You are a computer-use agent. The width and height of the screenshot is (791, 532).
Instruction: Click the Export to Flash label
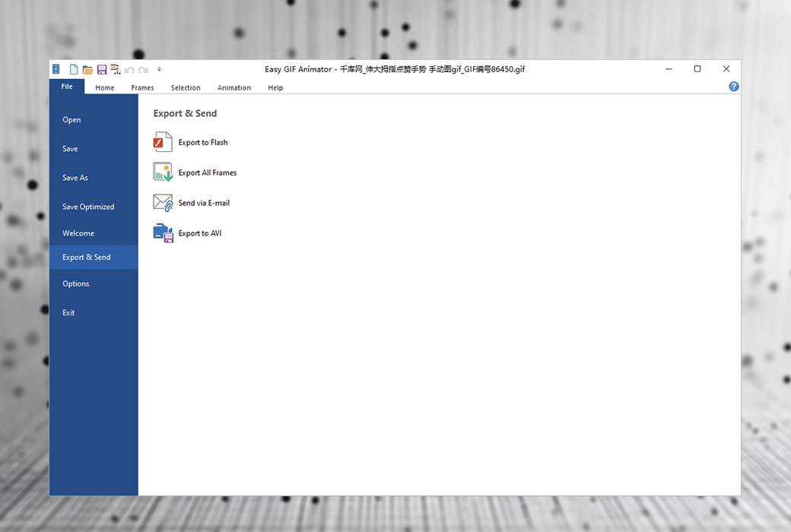[203, 143]
